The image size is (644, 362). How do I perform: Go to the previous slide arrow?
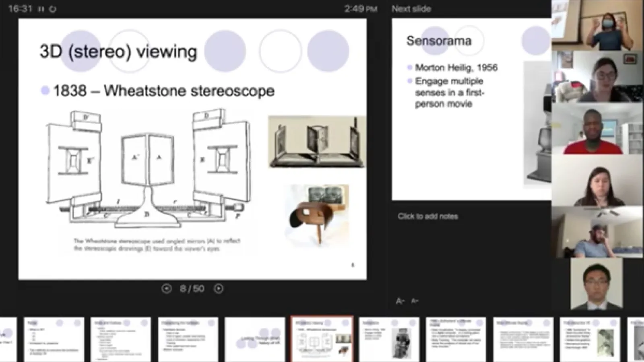[x=166, y=288]
